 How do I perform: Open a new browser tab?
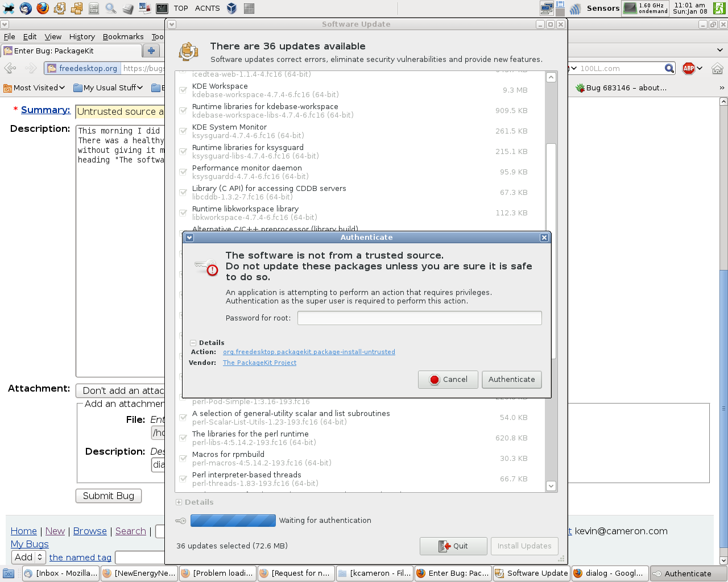coord(151,51)
